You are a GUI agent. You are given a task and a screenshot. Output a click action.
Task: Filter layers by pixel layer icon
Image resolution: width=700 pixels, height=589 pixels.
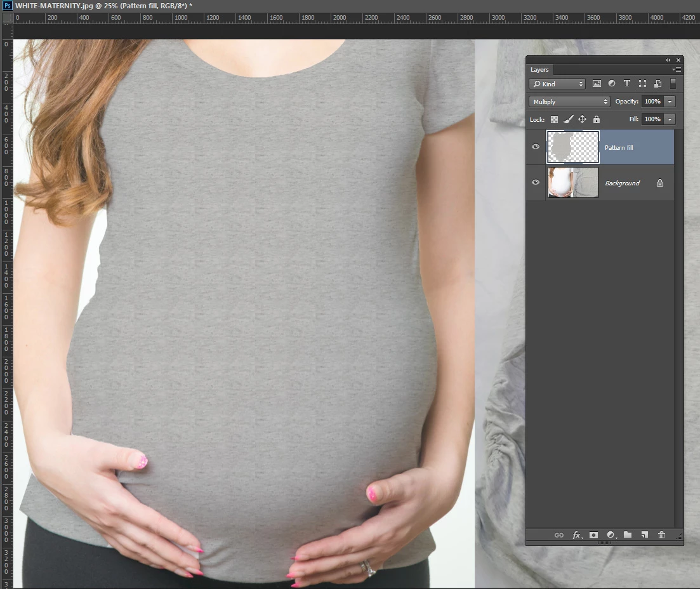597,84
